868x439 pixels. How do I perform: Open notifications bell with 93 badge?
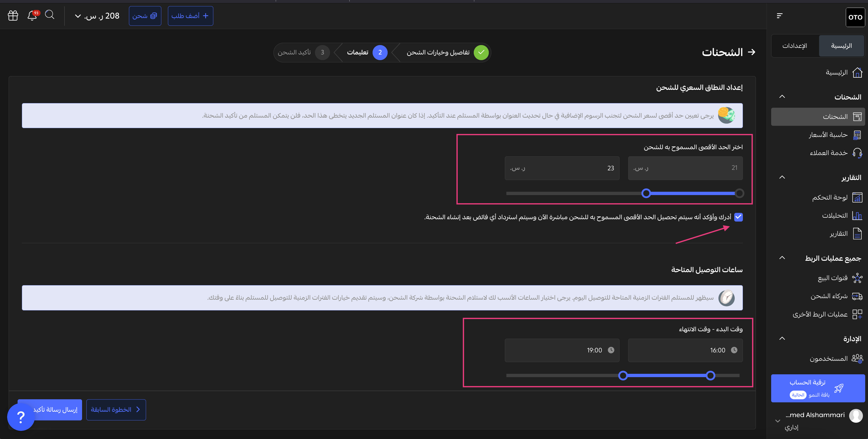tap(32, 16)
